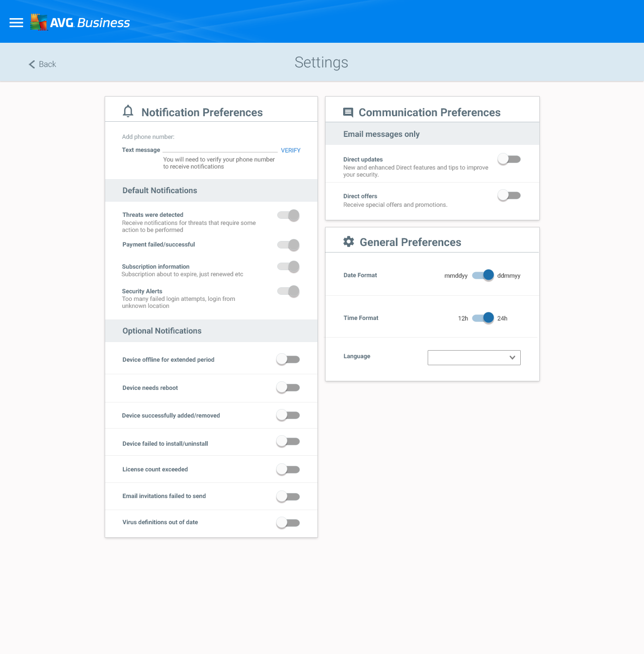Switch the Time Format toggle
Image resolution: width=644 pixels, height=654 pixels.
483,318
